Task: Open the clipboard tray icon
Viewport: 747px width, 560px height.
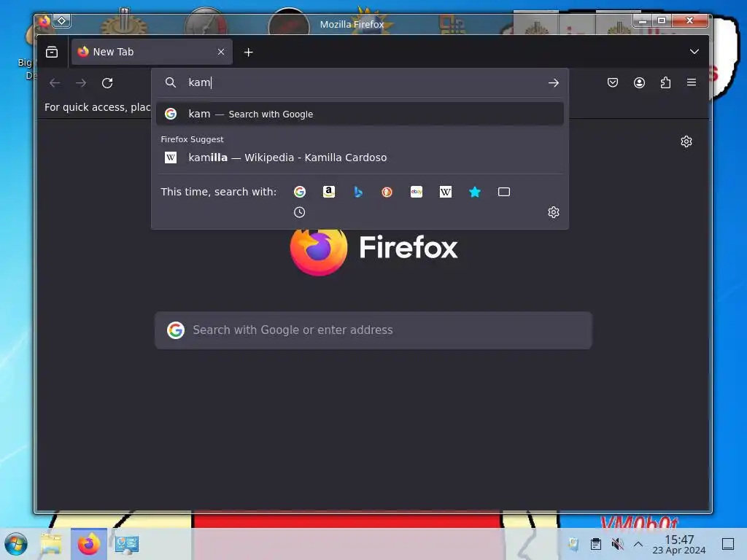Action: coord(595,544)
